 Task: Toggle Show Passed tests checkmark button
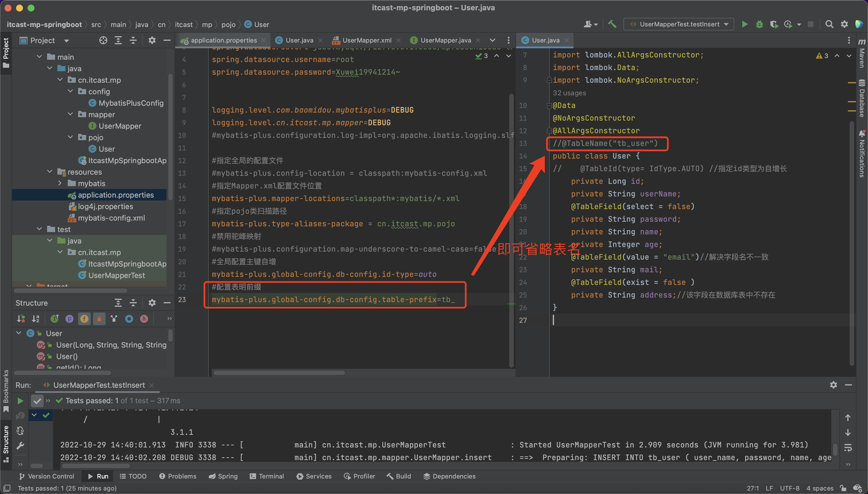tap(37, 401)
